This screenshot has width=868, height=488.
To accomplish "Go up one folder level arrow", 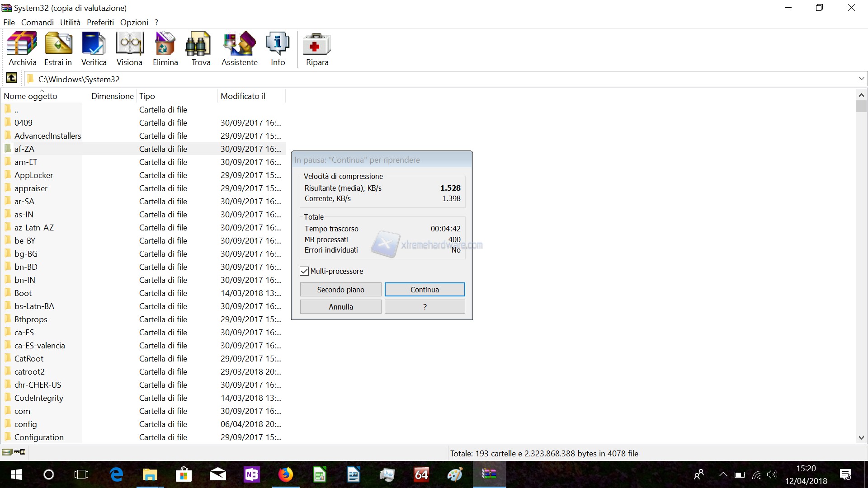I will (x=12, y=79).
